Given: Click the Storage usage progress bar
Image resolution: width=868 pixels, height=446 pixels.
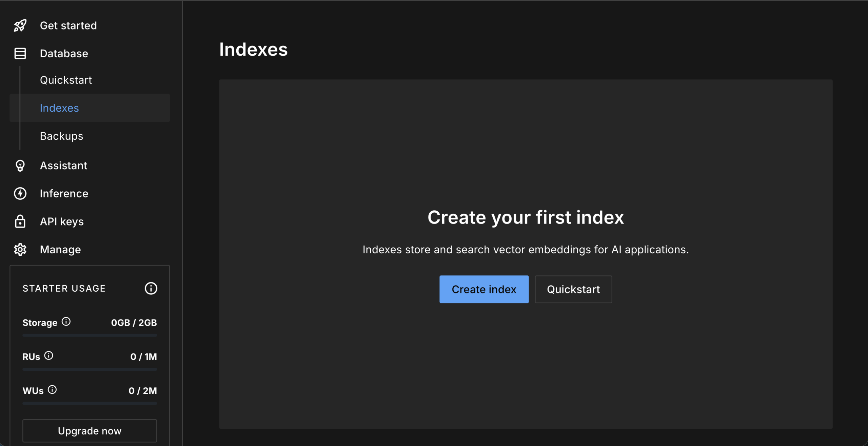Looking at the screenshot, I should click(90, 335).
